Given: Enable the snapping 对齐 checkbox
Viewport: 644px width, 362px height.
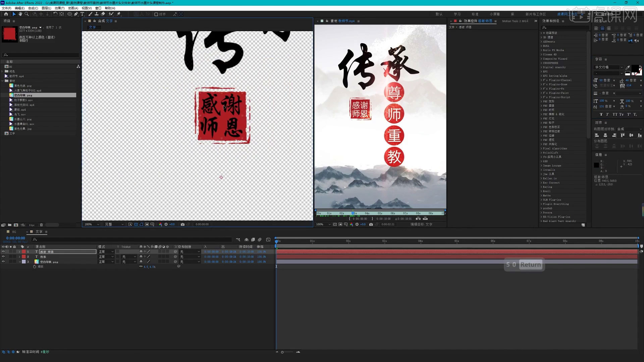Looking at the screenshot, I should (156, 14).
